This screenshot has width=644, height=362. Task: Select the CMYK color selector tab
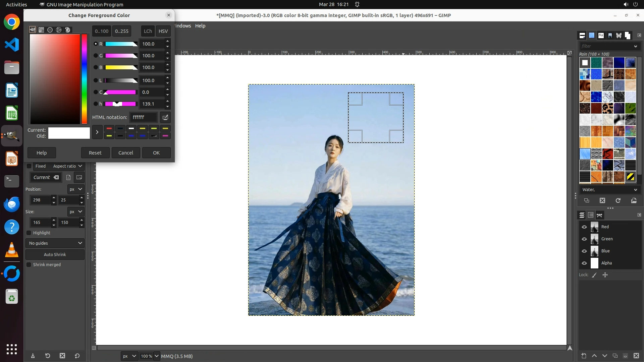[41, 30]
